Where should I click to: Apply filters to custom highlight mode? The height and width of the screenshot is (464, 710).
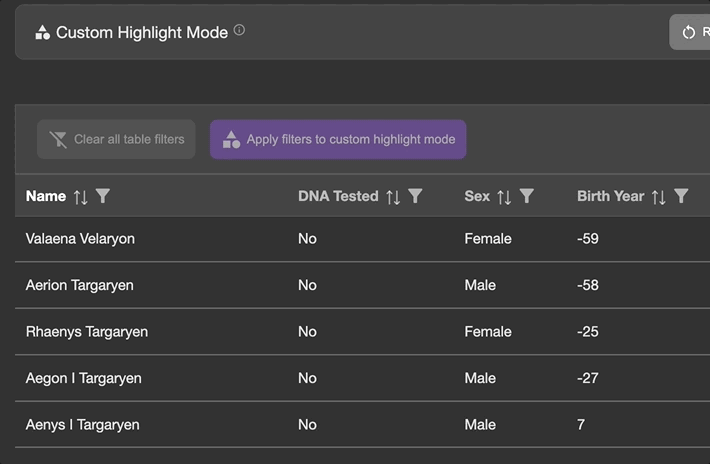(338, 140)
